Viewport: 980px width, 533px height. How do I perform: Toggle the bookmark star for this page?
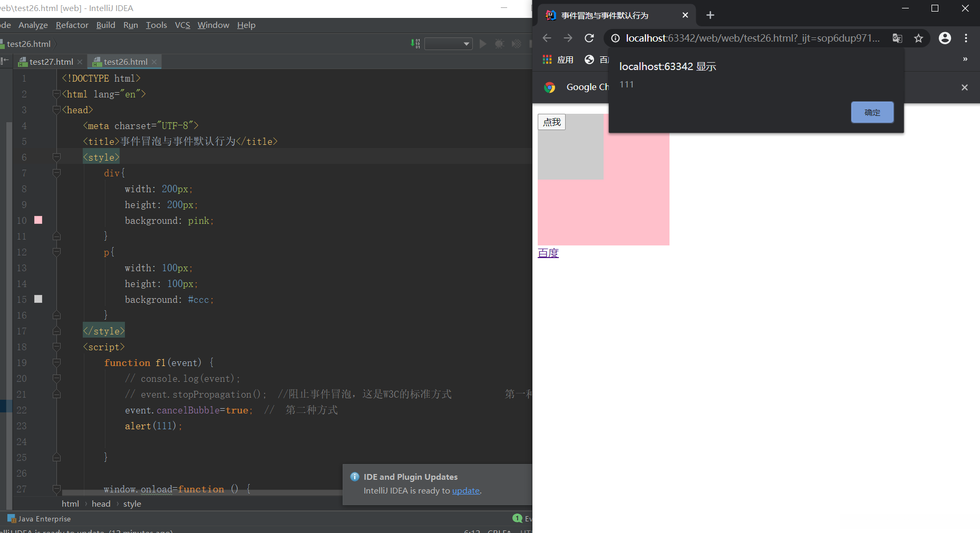tap(919, 38)
